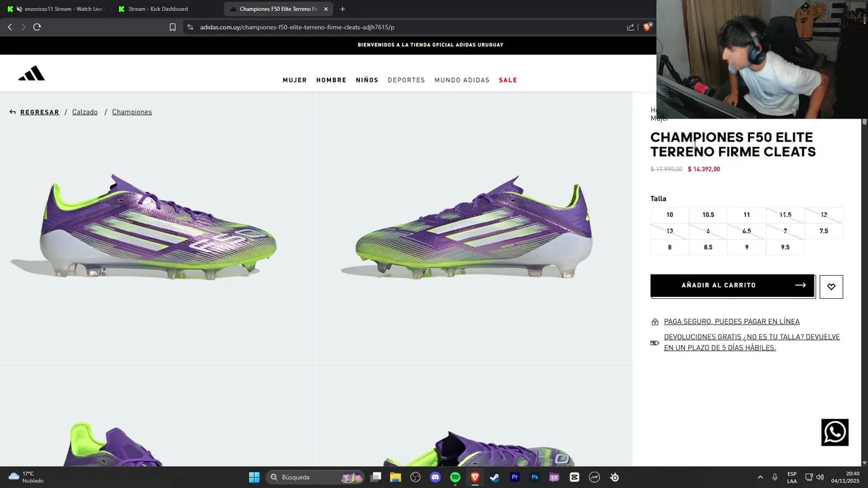This screenshot has height=488, width=868.
Task: Select size 10.5
Action: 708,215
